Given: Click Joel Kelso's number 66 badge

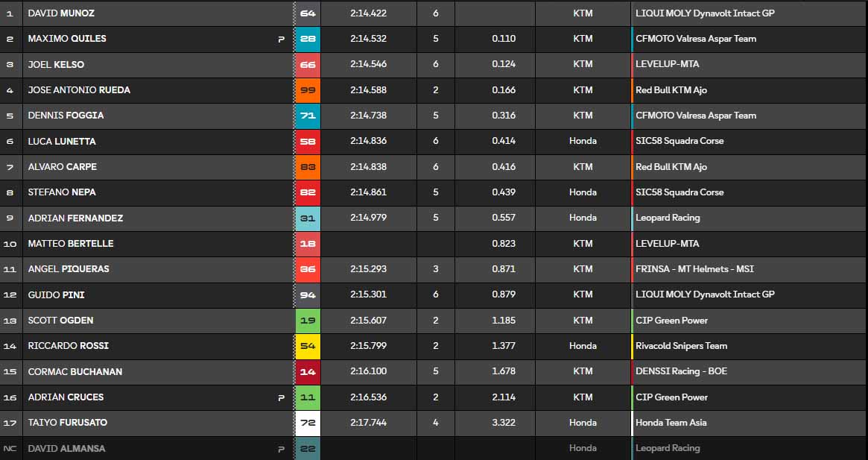Looking at the screenshot, I should pos(308,65).
